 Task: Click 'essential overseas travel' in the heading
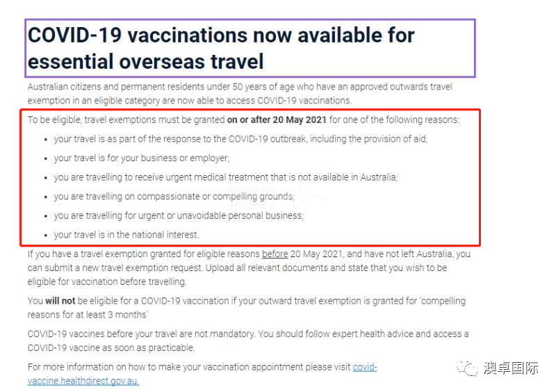pos(146,61)
